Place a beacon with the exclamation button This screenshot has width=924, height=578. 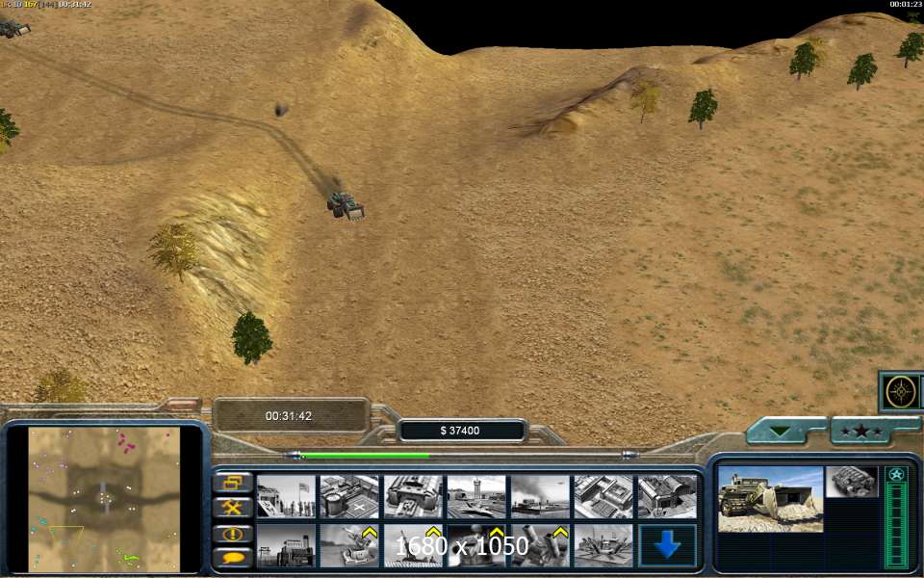click(x=233, y=534)
